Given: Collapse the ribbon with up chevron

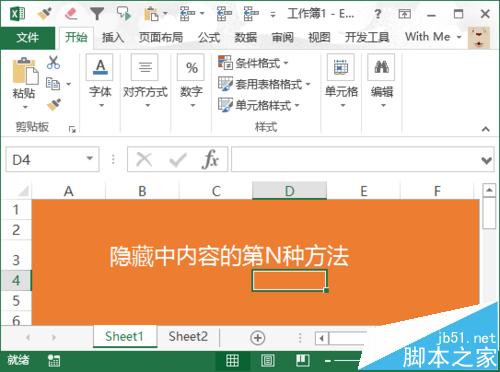Looking at the screenshot, I should 486,129.
